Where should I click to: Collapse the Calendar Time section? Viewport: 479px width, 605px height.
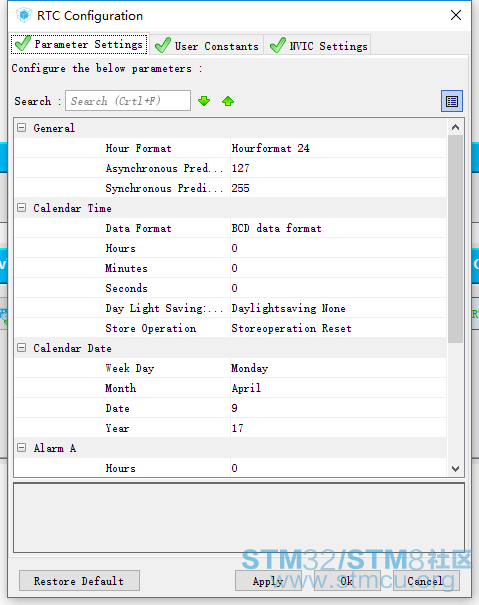(22, 208)
